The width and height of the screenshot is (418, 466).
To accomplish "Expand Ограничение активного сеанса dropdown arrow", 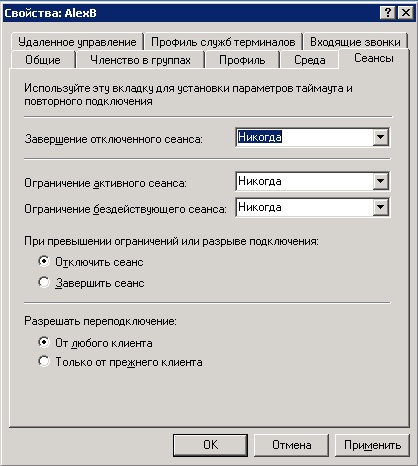I will click(x=380, y=181).
